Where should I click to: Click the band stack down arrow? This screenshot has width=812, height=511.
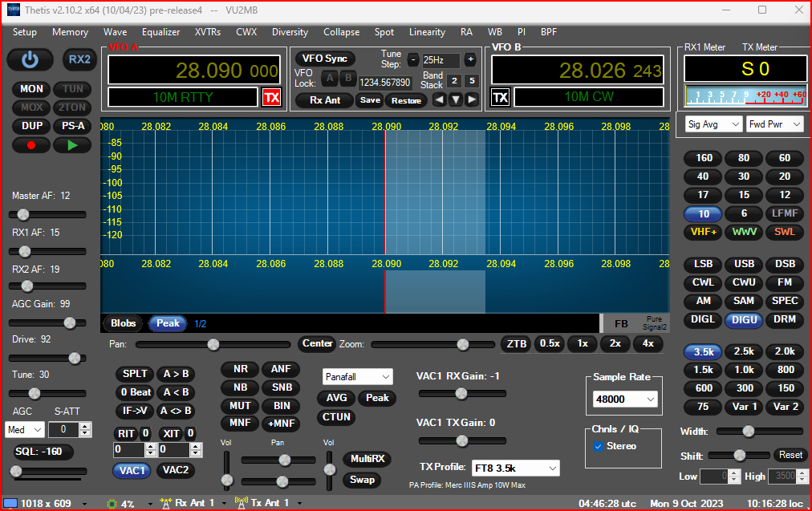tap(455, 99)
